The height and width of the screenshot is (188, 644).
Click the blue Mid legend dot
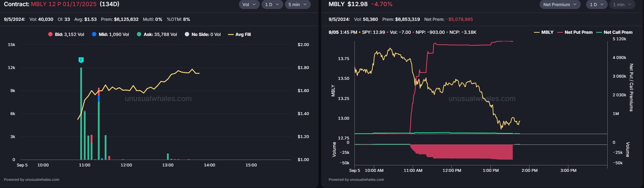(x=94, y=35)
